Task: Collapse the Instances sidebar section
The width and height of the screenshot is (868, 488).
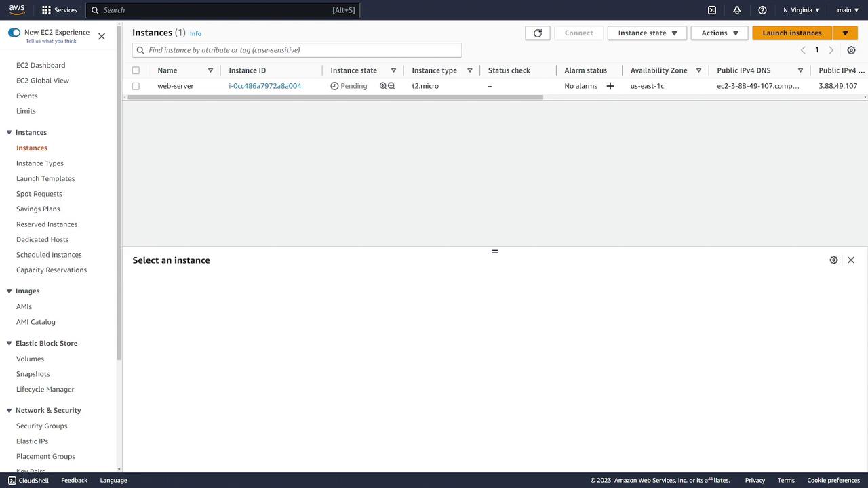Action: point(9,133)
